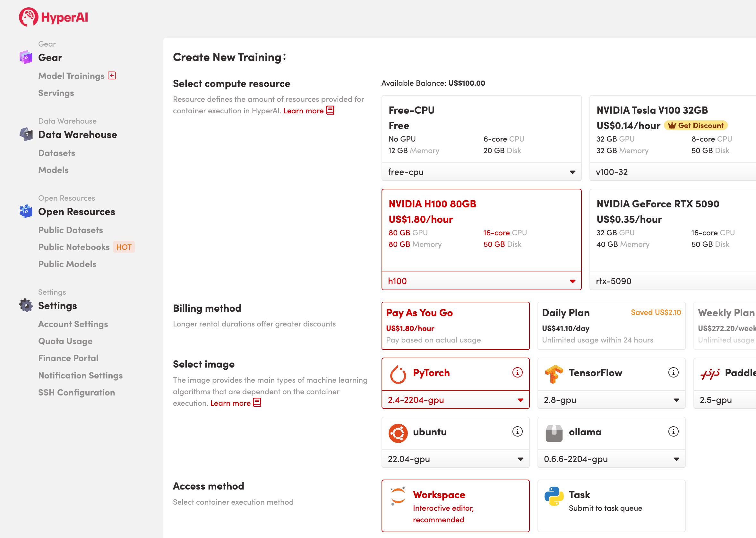Navigate to SSH Configuration settings
The height and width of the screenshot is (538, 756).
(x=76, y=393)
